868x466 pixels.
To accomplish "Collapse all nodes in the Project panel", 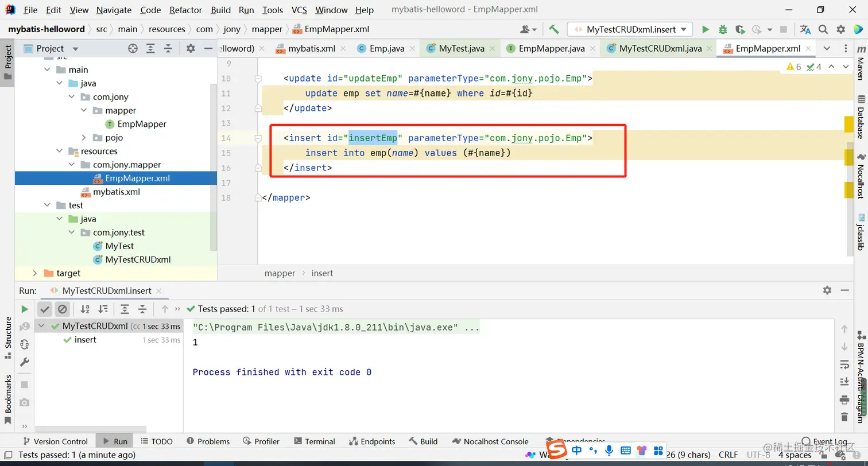I will pos(168,49).
